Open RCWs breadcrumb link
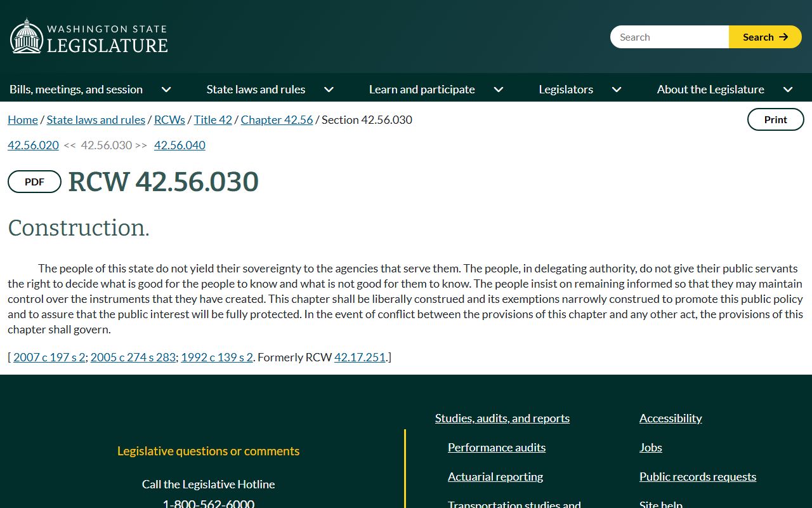This screenshot has width=812, height=508. (x=169, y=119)
